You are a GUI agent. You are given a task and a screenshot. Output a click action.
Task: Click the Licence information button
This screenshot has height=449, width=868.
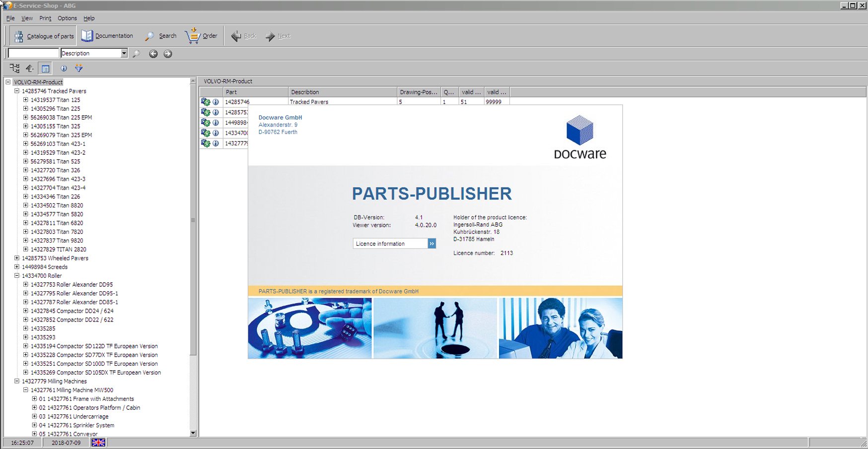394,244
